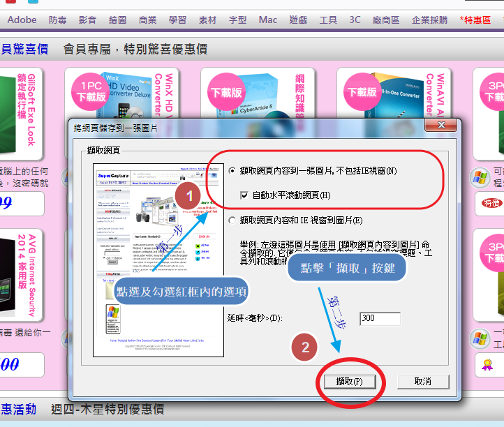The width and height of the screenshot is (504, 427).
Task: Click the pink 1PC 下載版 badge
Action: click(x=92, y=91)
